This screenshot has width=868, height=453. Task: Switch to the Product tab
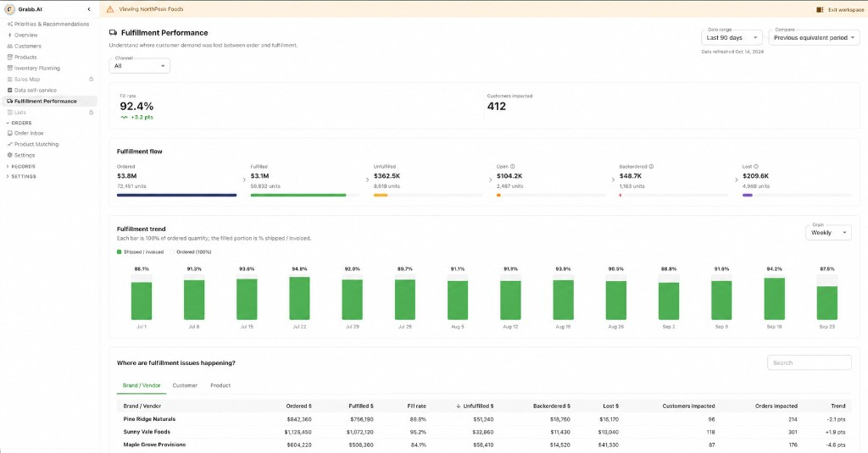point(220,385)
